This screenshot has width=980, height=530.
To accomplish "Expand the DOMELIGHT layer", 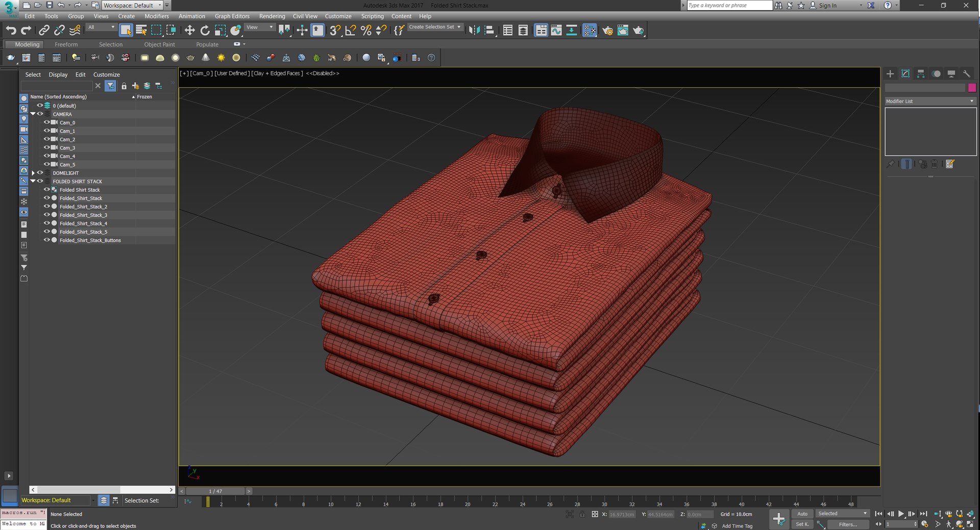I will (33, 173).
